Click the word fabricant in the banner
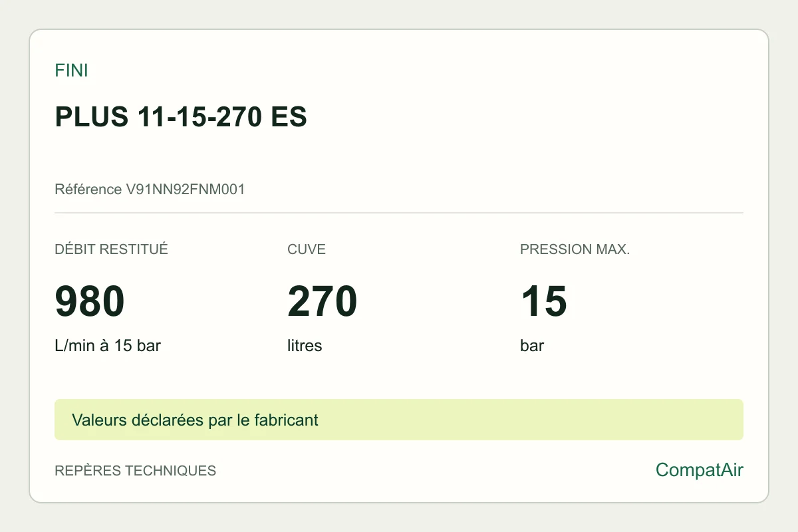 (286, 420)
